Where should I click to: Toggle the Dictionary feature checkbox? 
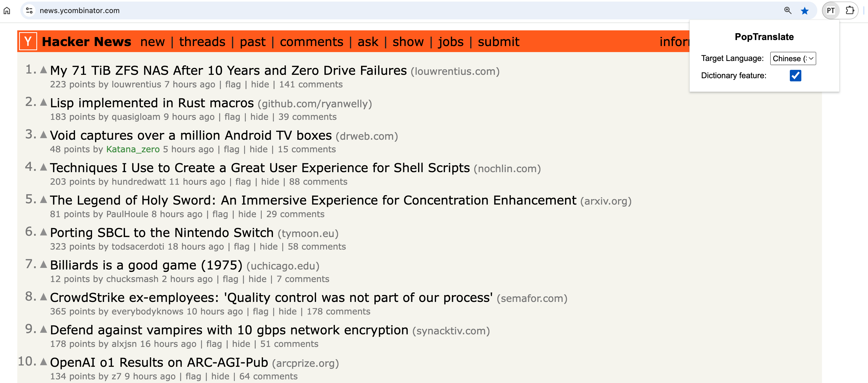pos(795,76)
